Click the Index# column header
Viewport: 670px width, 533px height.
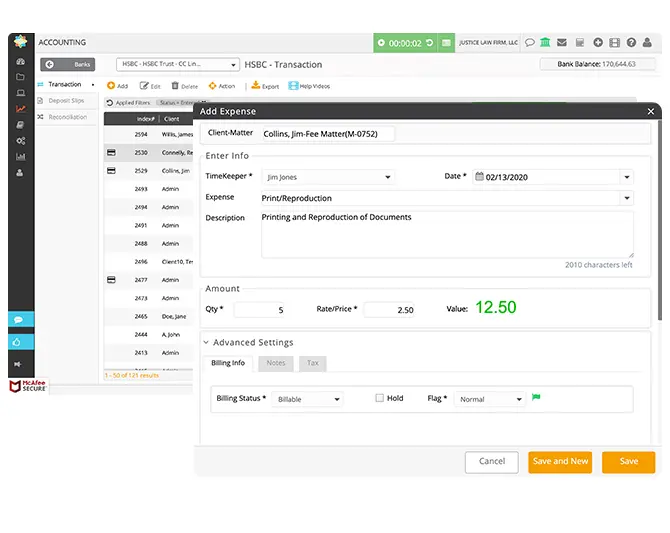coord(145,119)
